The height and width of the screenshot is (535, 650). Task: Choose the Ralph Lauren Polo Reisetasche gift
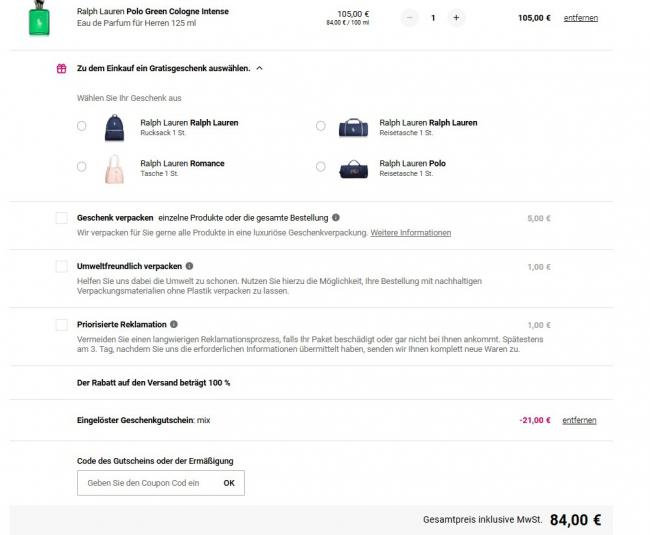(x=321, y=167)
